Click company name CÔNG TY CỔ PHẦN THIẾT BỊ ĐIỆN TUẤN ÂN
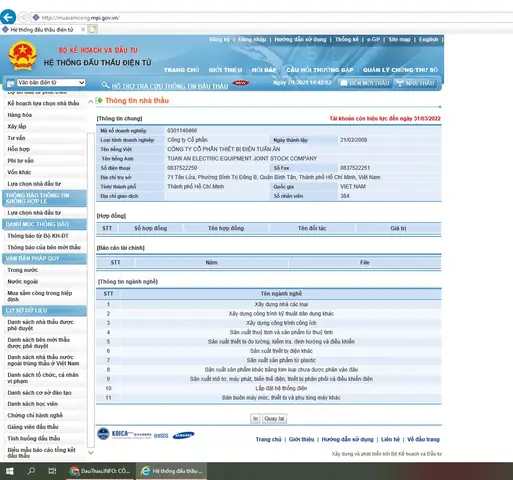513x480 pixels. click(x=224, y=149)
